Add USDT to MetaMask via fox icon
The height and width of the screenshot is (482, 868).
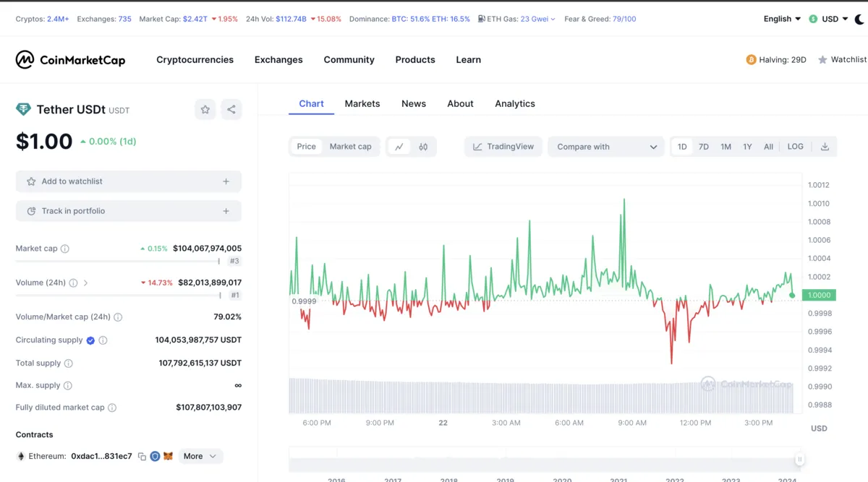pos(168,457)
